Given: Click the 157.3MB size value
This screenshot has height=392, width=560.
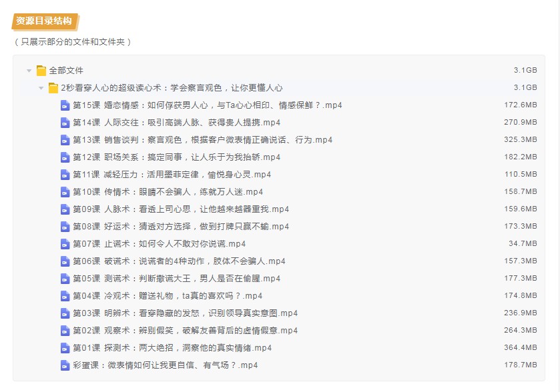Looking at the screenshot, I should tap(521, 261).
